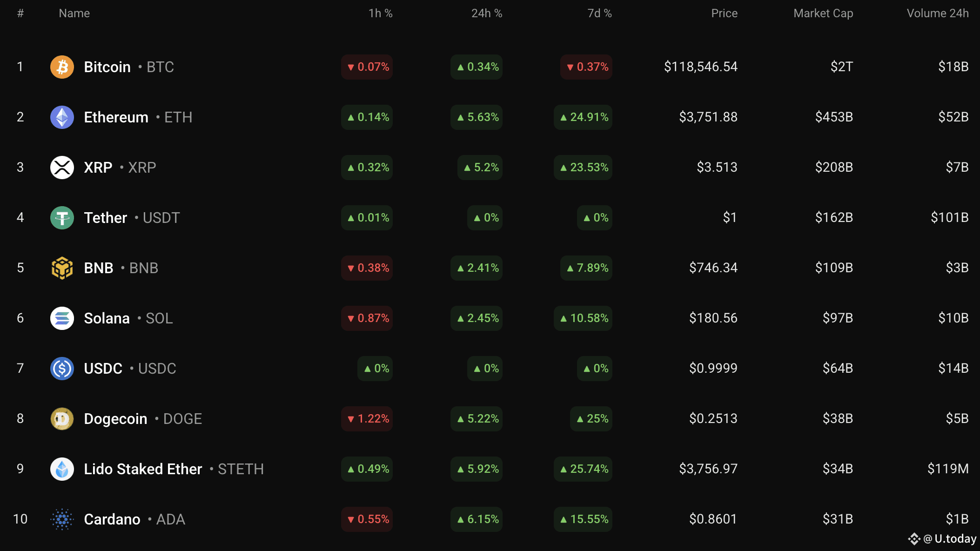Click the Dogecoin icon
This screenshot has width=980, height=551.
pos(62,419)
